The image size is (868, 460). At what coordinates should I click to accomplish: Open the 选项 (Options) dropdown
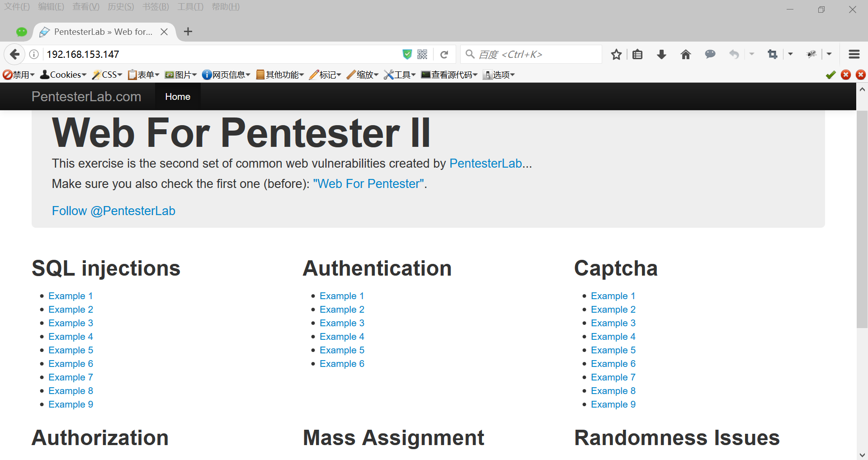499,75
